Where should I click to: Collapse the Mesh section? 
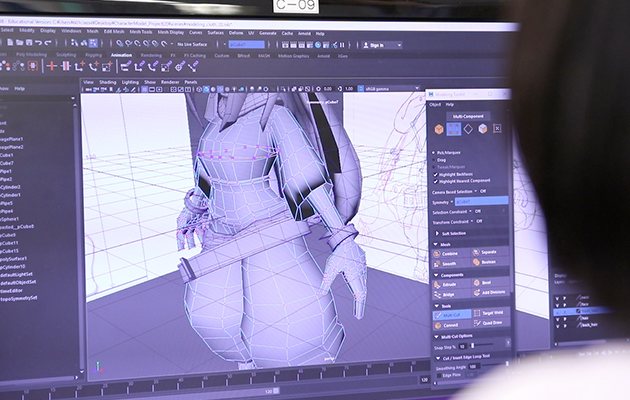pyautogui.click(x=436, y=245)
